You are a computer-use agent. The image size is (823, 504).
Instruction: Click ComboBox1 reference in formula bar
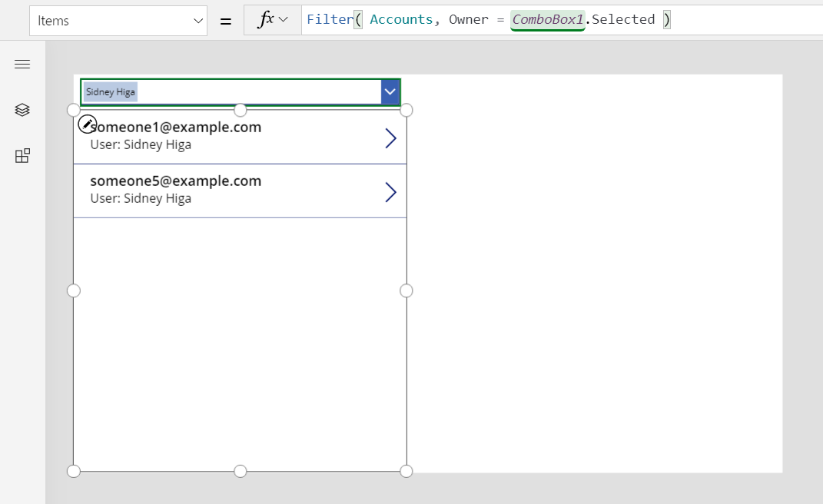pos(547,19)
